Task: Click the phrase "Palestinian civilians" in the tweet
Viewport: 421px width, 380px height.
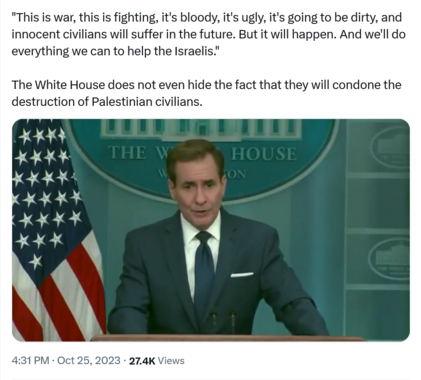Action: click(x=147, y=102)
